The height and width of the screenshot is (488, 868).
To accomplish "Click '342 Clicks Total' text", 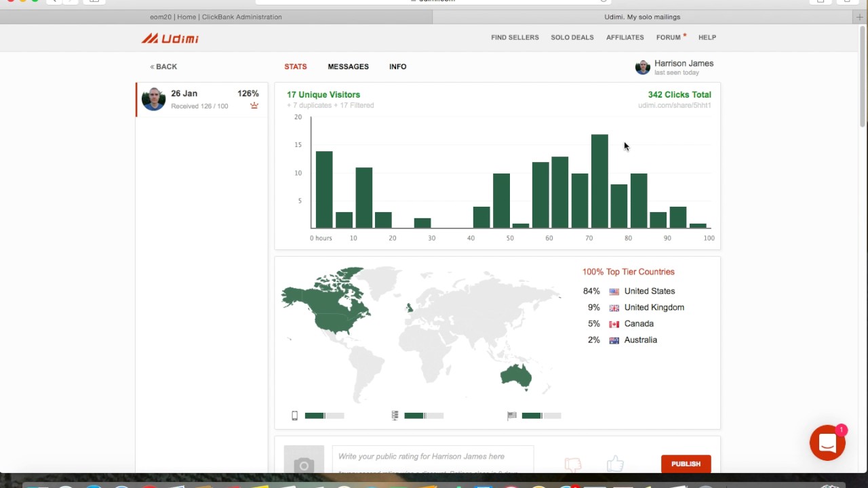I will (x=679, y=94).
